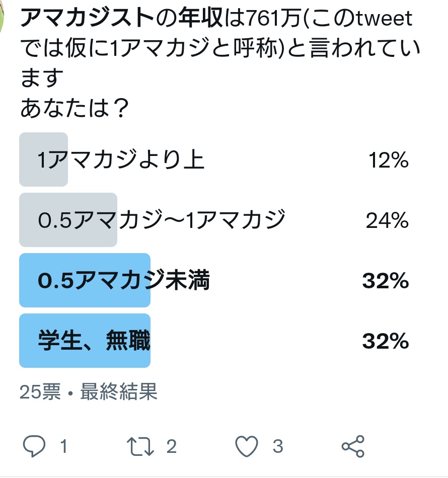The height and width of the screenshot is (478, 448).
Task: Click the 24% poll result value
Action: [387, 220]
